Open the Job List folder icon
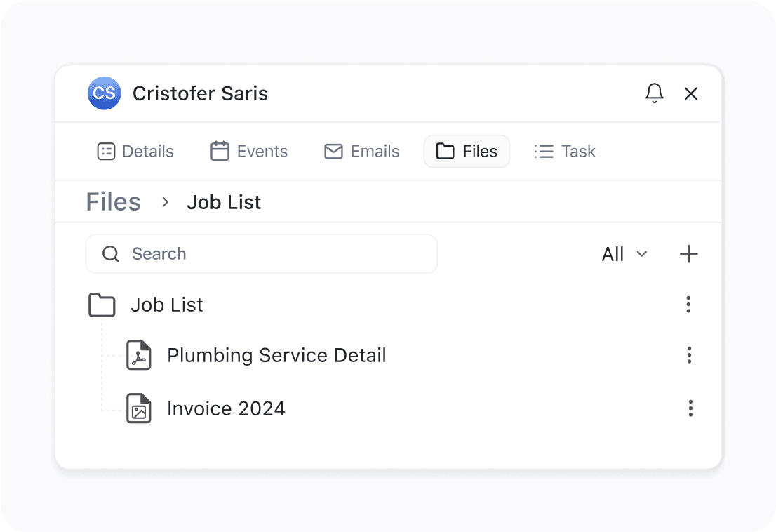776x532 pixels. [102, 305]
